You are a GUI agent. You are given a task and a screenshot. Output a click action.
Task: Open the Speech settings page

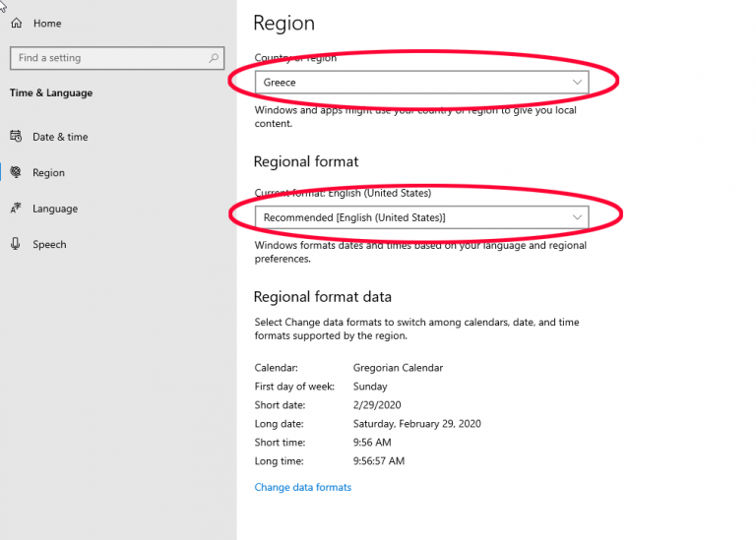[49, 244]
